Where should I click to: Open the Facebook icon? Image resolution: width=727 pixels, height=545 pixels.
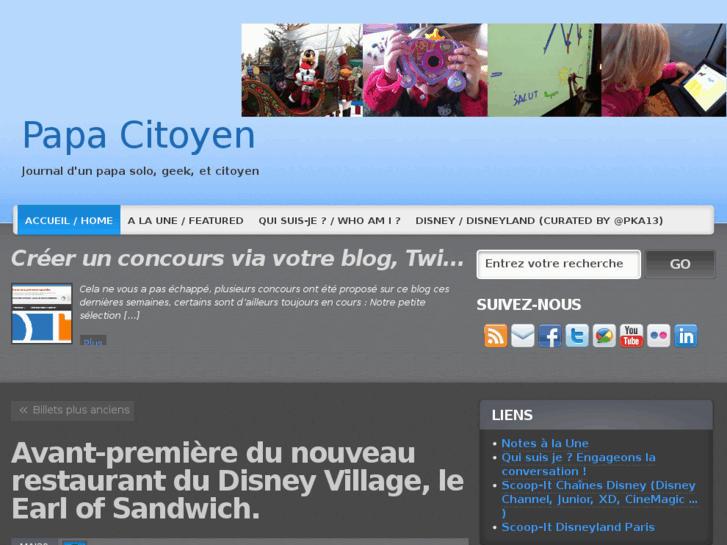(x=550, y=336)
